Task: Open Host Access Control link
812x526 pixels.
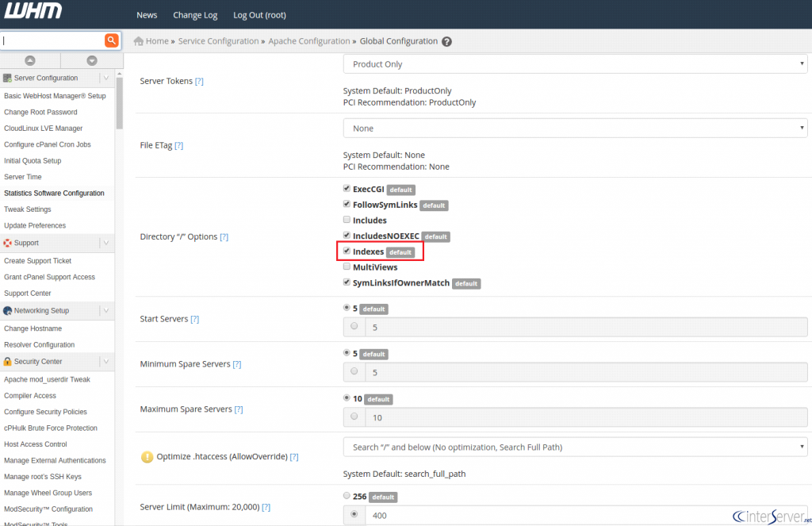Action: click(x=35, y=444)
